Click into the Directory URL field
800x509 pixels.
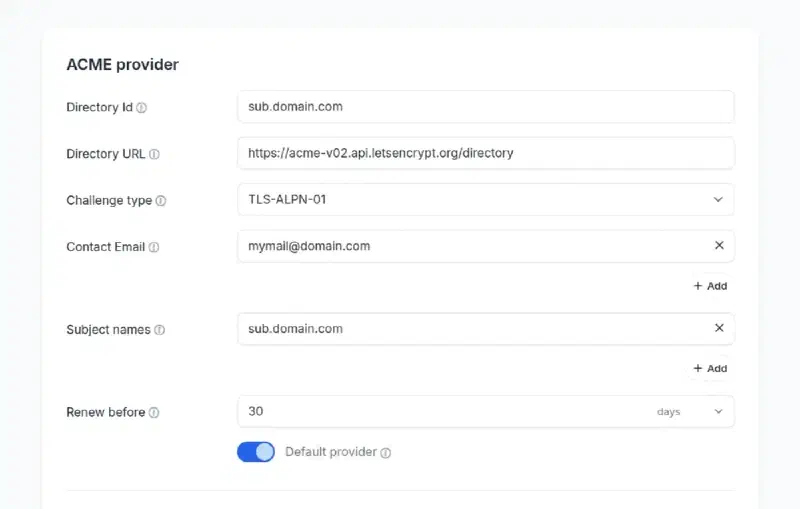(485, 153)
